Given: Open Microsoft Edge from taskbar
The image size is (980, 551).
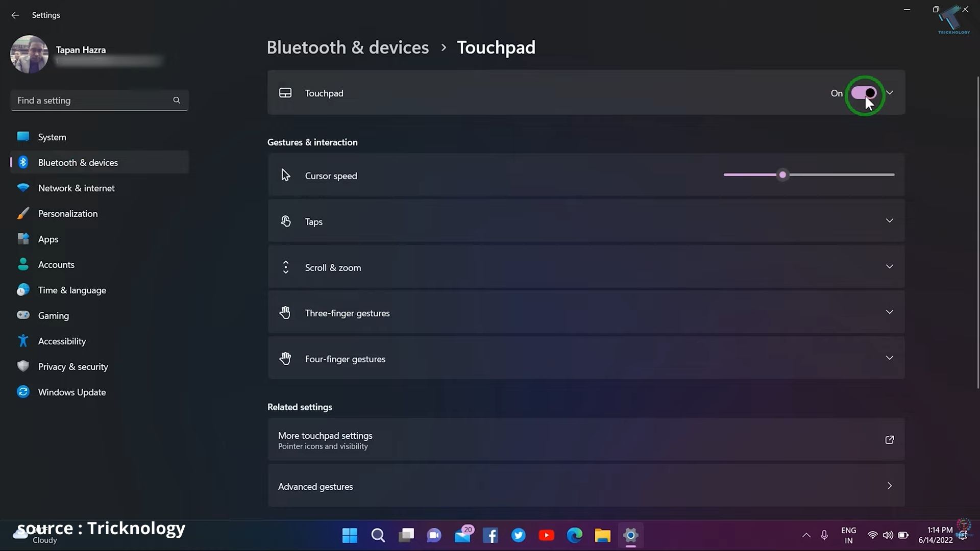Looking at the screenshot, I should click(575, 535).
